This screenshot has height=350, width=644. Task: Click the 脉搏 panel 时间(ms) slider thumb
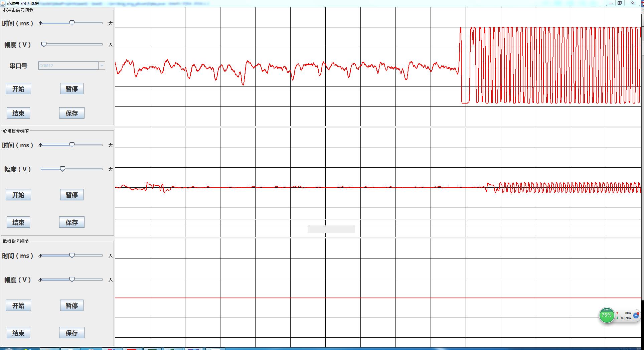pos(72,255)
